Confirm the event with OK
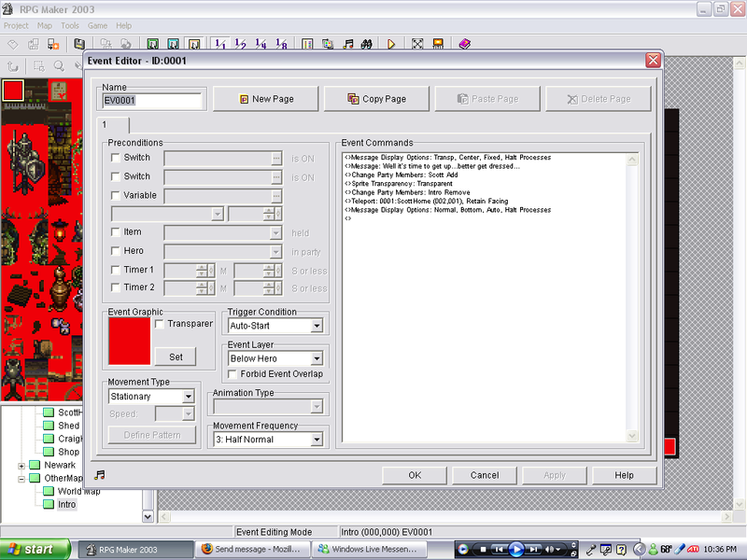The height and width of the screenshot is (560, 747). (415, 475)
